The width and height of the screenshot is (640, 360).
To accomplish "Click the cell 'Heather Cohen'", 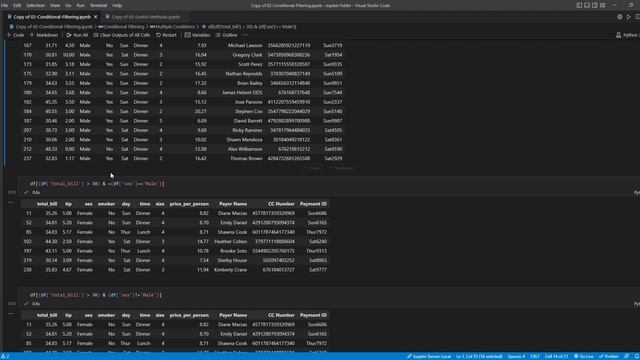I will pyautogui.click(x=231, y=241).
